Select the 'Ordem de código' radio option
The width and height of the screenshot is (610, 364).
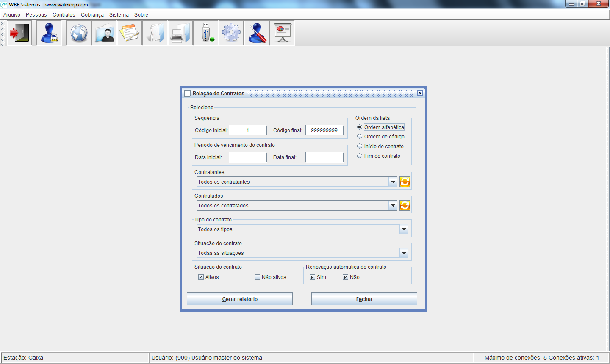point(360,137)
